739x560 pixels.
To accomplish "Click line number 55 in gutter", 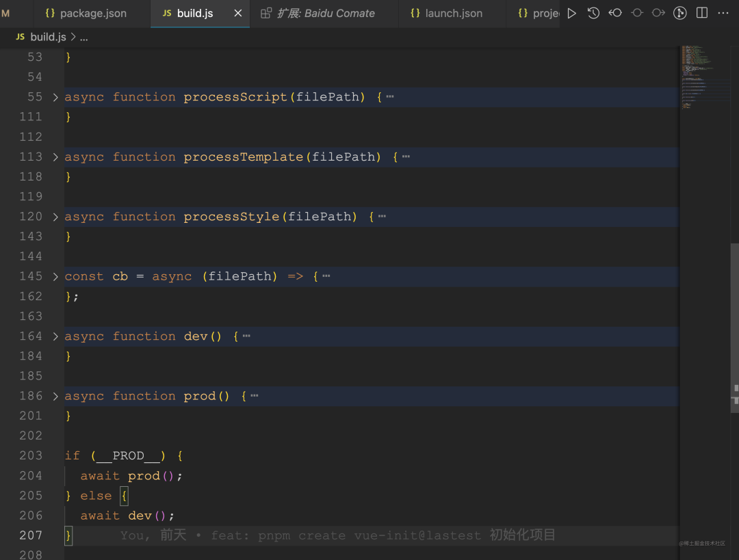I will coord(35,97).
